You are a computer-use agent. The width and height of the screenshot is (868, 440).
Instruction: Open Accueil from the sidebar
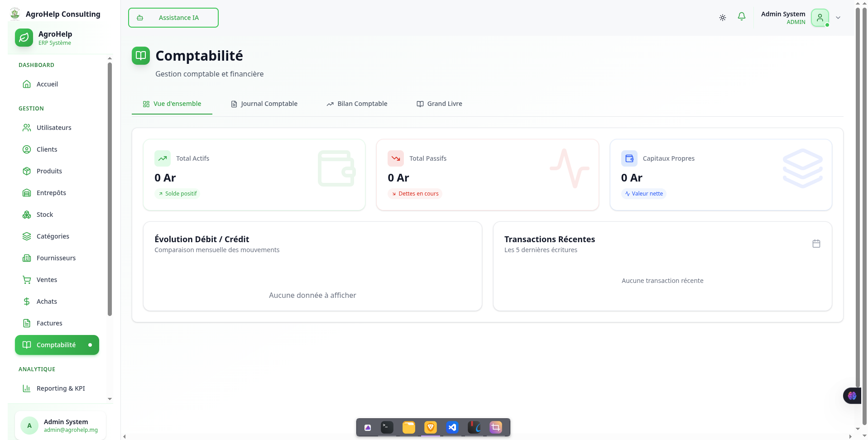point(27,84)
